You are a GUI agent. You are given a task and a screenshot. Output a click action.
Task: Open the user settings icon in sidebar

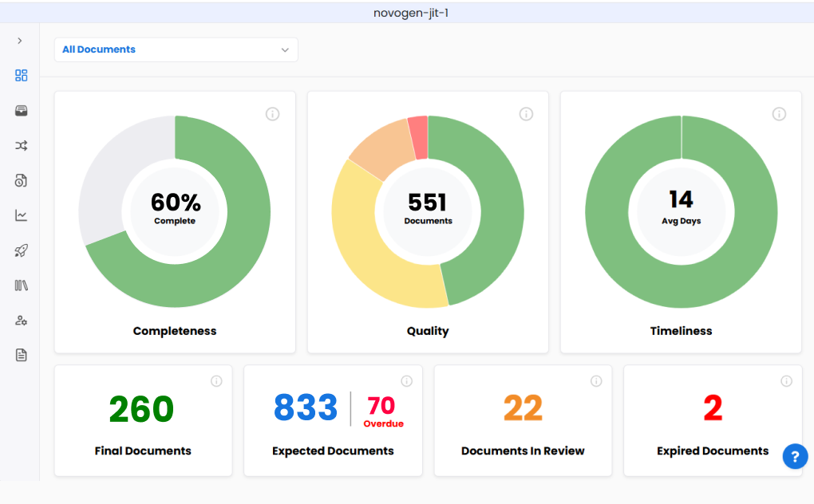click(x=22, y=321)
